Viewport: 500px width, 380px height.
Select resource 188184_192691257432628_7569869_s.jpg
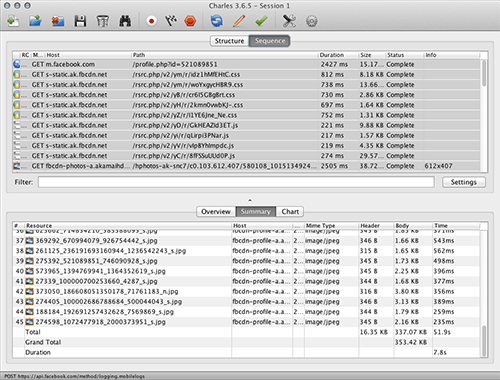247,312
